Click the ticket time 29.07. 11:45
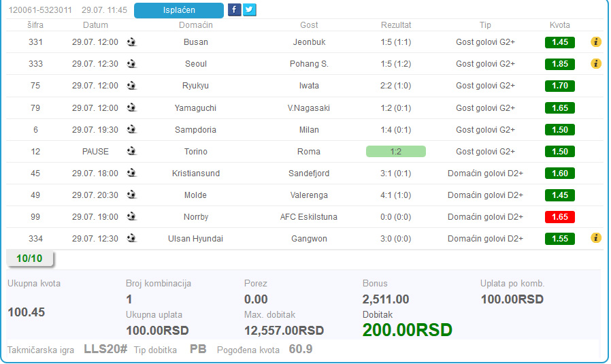The image size is (611, 364). 104,10
